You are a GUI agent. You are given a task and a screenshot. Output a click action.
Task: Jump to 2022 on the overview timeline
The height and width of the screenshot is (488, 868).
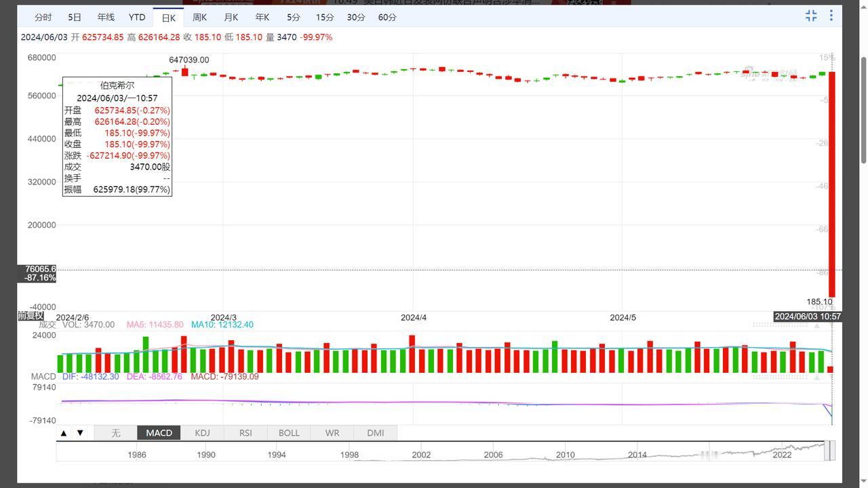pyautogui.click(x=782, y=455)
